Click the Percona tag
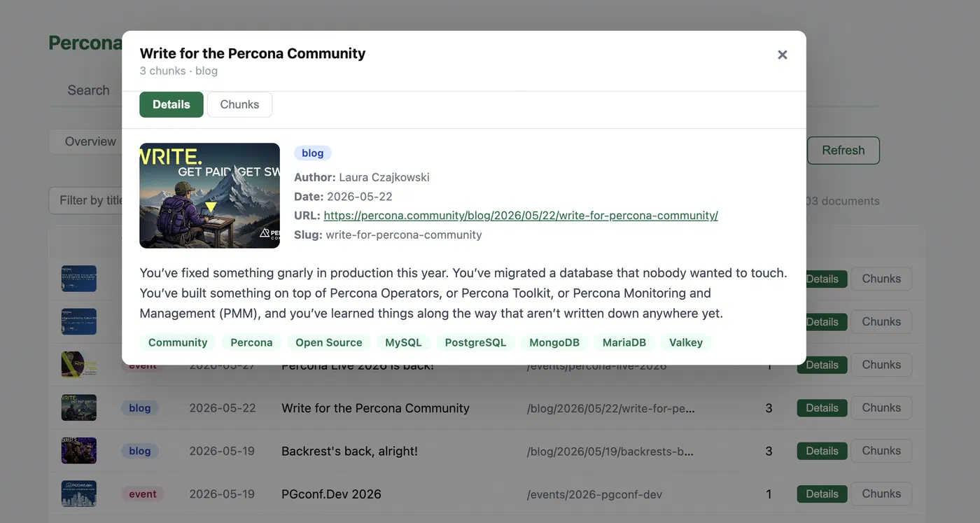Image resolution: width=980 pixels, height=523 pixels. [251, 342]
